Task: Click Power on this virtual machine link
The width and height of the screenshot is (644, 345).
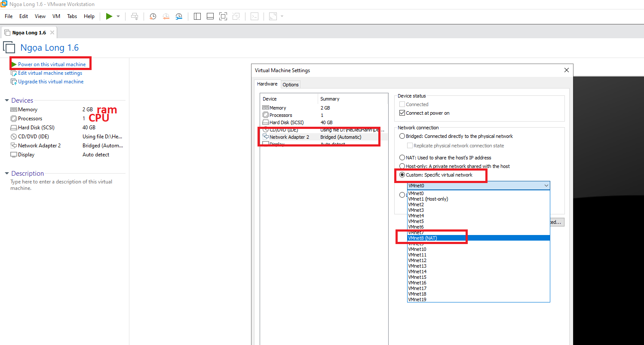Action: click(52, 64)
